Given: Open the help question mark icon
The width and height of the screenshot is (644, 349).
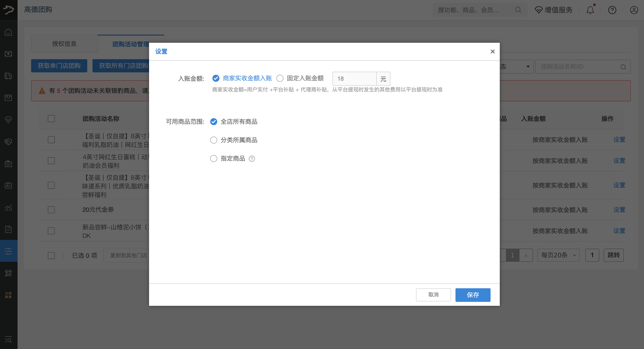Looking at the screenshot, I should click(x=612, y=10).
